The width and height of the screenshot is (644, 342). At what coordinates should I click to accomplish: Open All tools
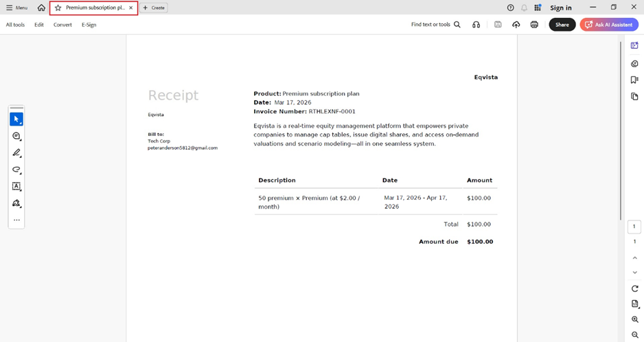15,25
